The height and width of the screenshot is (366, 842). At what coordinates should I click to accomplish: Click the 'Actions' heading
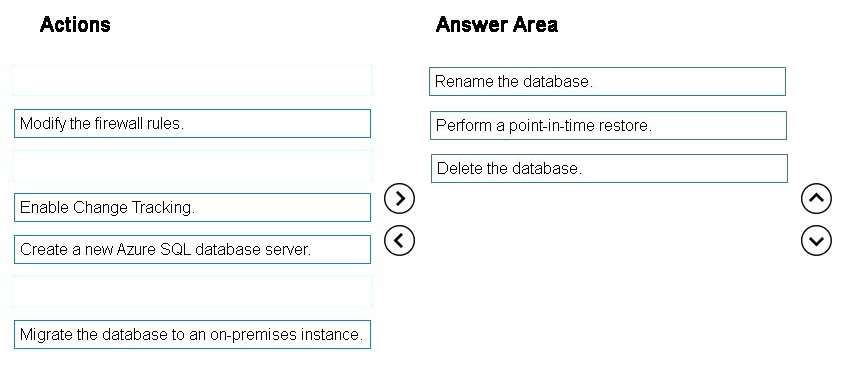[75, 25]
